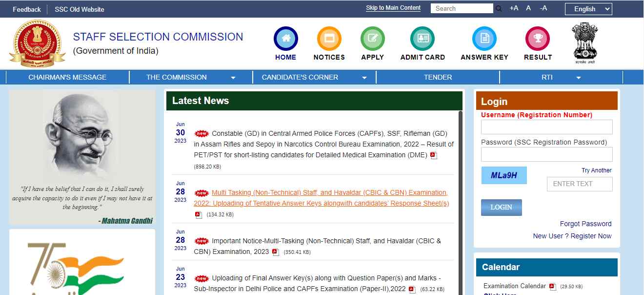Screen dimensions: 644x295
Task: Click Try Another captcha link
Action: (596, 170)
